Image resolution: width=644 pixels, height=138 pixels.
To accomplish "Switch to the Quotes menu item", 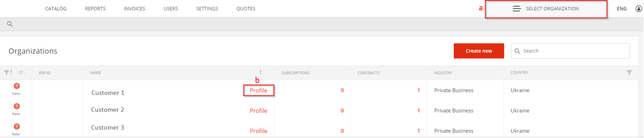I will pos(246,9).
